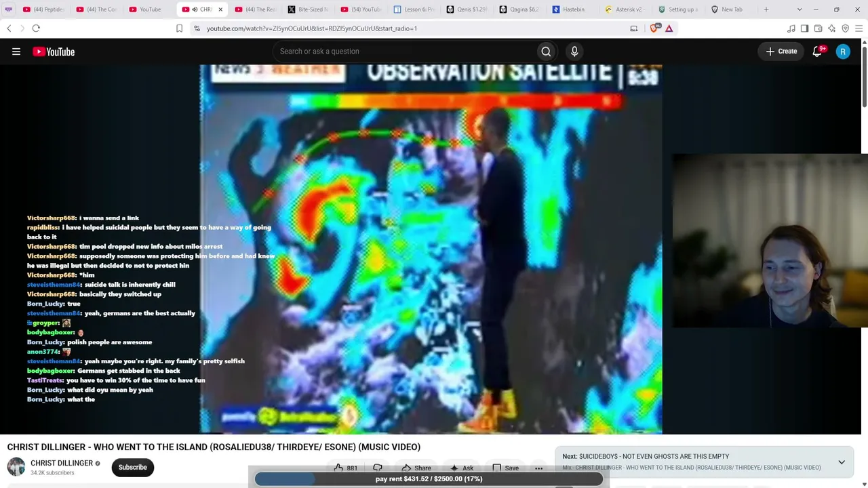Click the '34.2K subscribers' text
The image size is (868, 488).
point(52,473)
